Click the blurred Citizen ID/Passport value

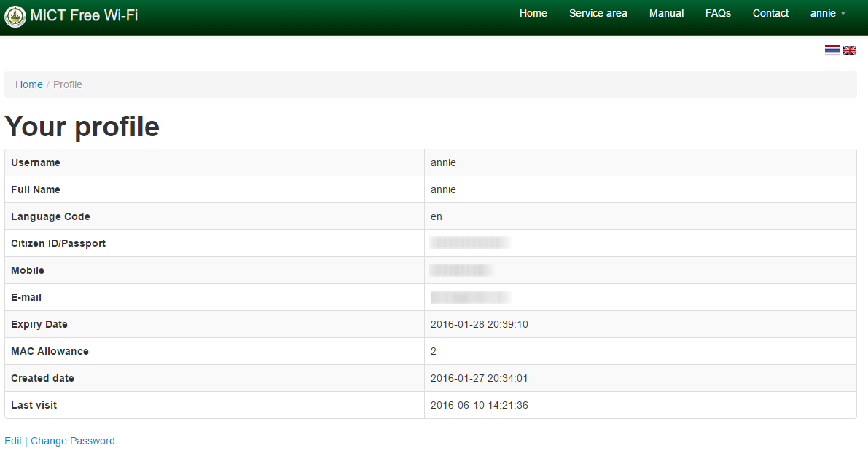[469, 243]
